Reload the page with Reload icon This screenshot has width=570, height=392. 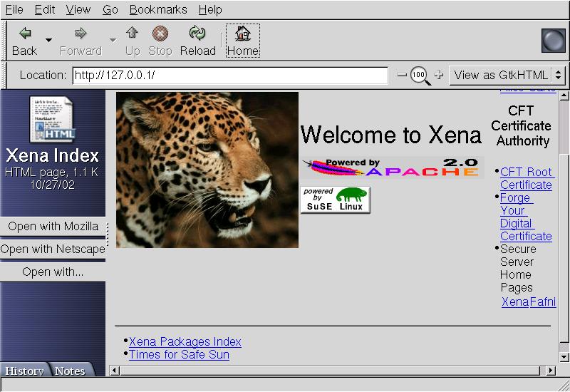click(197, 33)
